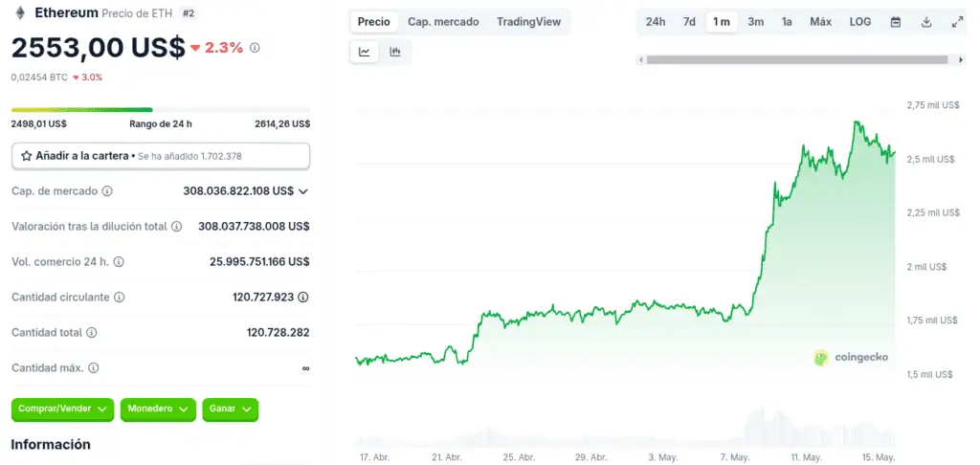Show info for Vol. comercio 24 h.
The width and height of the screenshot is (980, 465).
118,262
